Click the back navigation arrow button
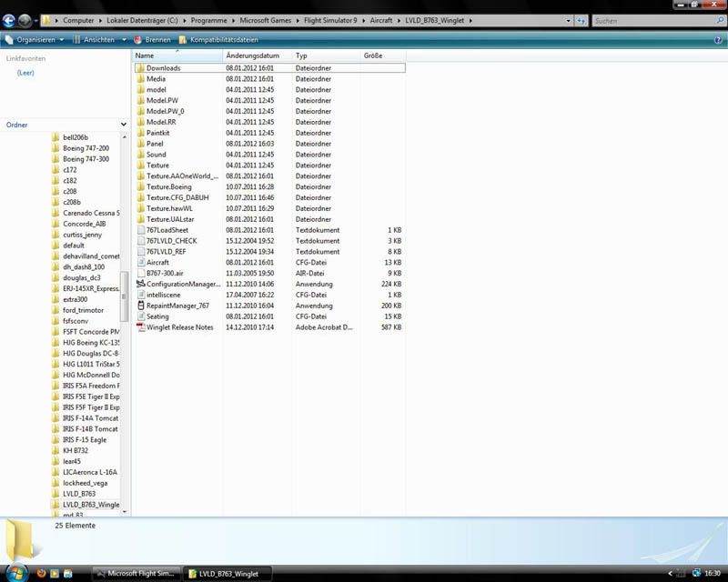728x582 pixels. tap(9, 20)
